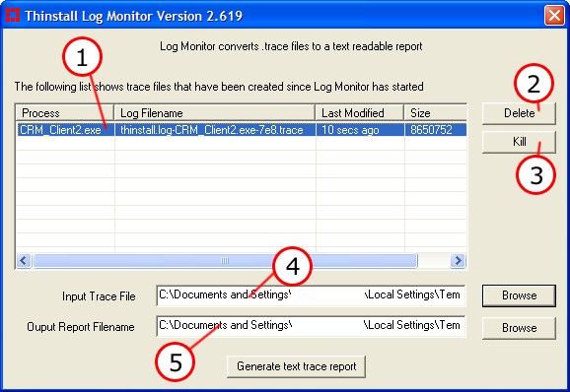The image size is (570, 392).
Task: Click the horizontal scrollbar thumb
Action: pyautogui.click(x=225, y=260)
